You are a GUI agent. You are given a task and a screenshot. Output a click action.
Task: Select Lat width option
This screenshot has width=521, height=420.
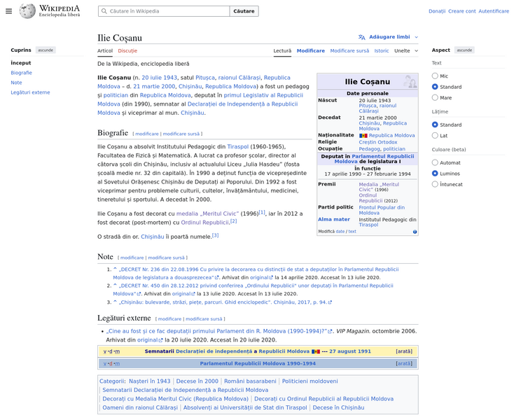click(x=435, y=136)
